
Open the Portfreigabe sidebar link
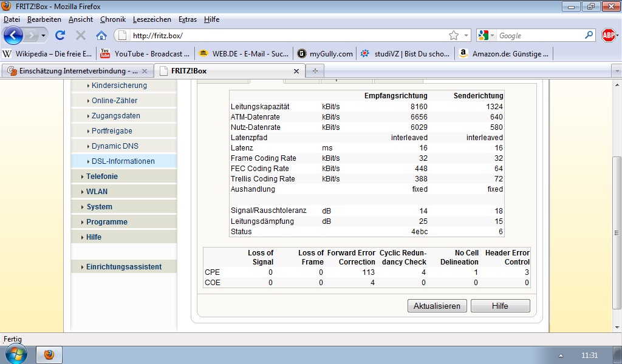(x=112, y=131)
